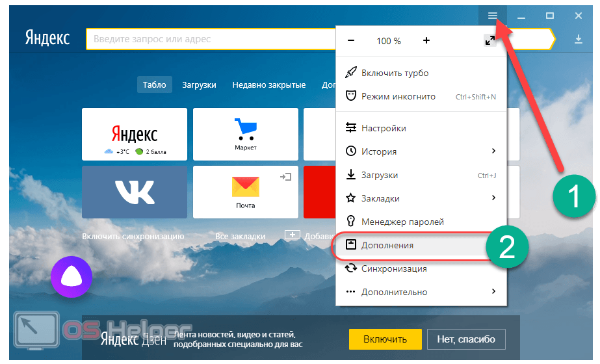This screenshot has height=364, width=600.
Task: Click the red tile partly hidden by menu
Action: tap(320, 192)
